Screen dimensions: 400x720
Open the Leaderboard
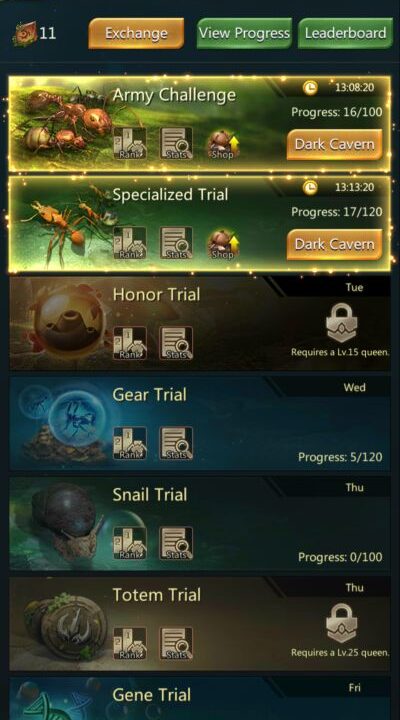(x=345, y=33)
